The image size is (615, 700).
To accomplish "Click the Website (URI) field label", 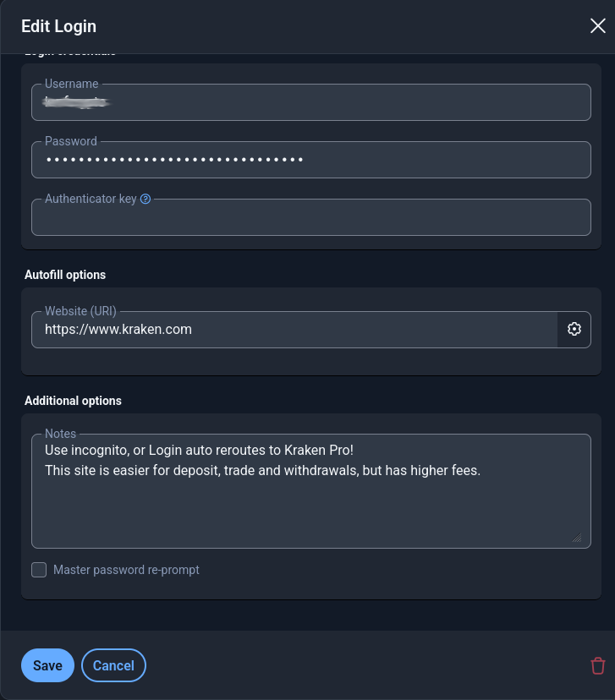I will pos(81,311).
